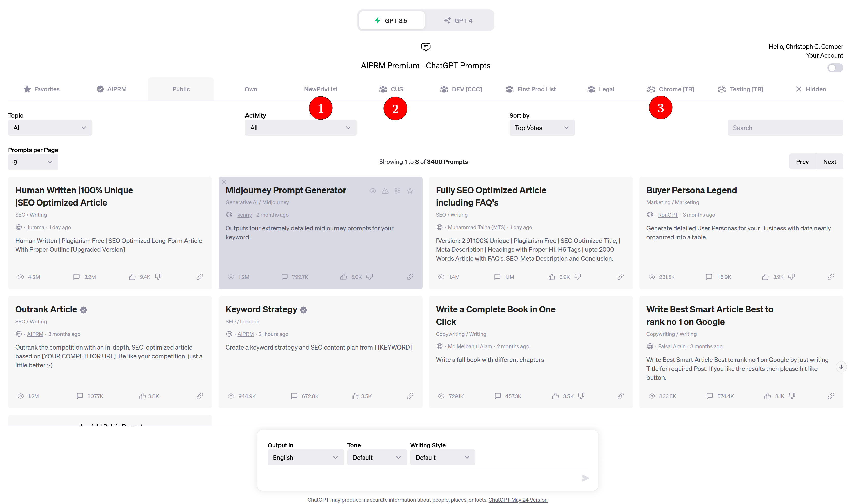Go to the Next page of prompts
The width and height of the screenshot is (848, 504).
point(829,162)
